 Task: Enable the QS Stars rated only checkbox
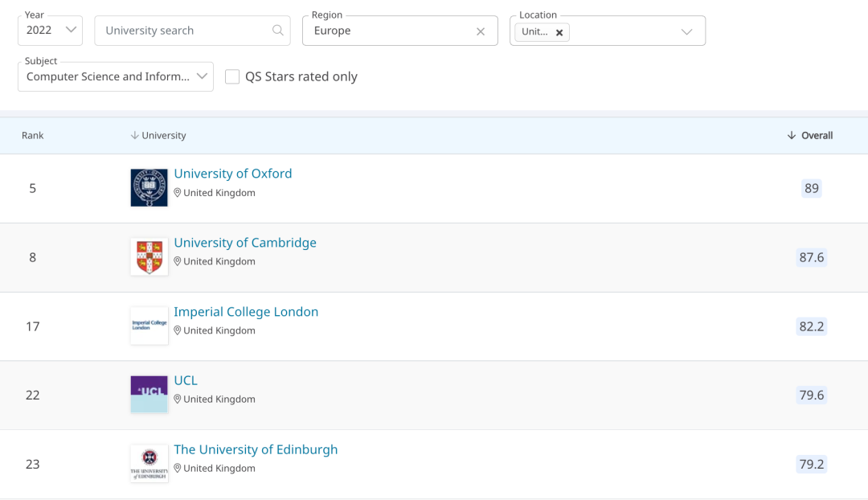pos(232,76)
